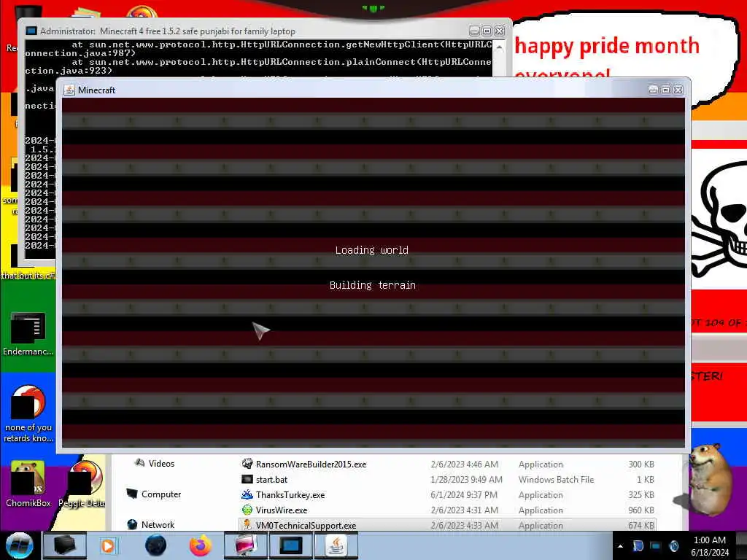
Task: Select the start.bat file icon
Action: [x=247, y=479]
